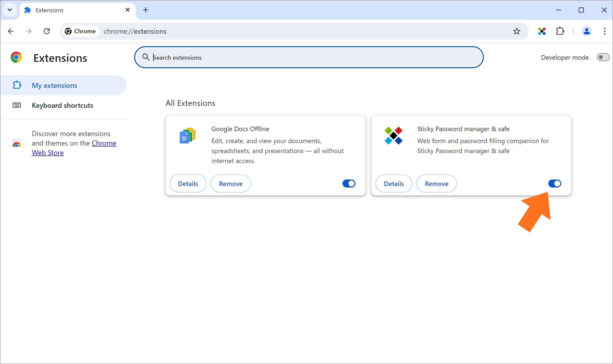613x364 pixels.
Task: Switch to the Extensions browser tab
Action: [77, 10]
